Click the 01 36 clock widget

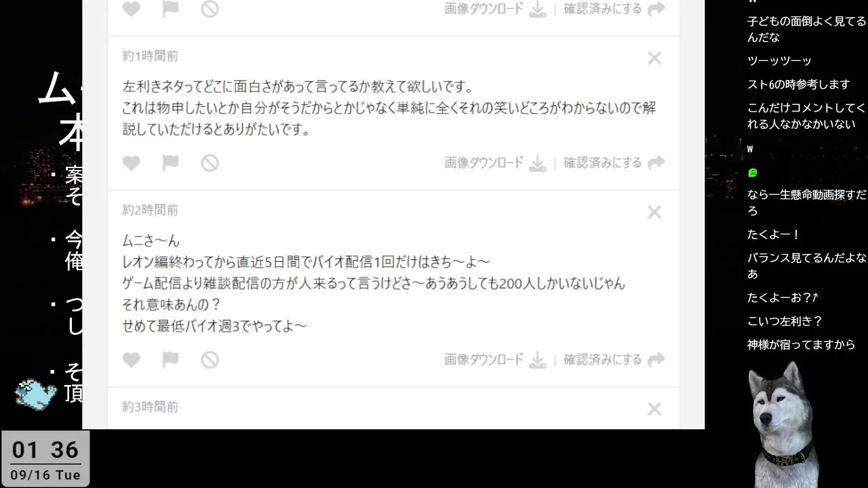pyautogui.click(x=45, y=459)
